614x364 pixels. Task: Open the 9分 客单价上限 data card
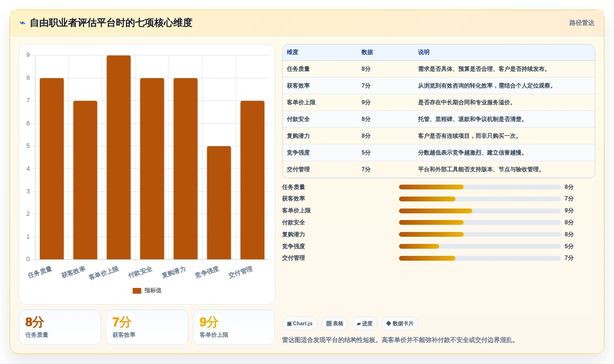pos(234,327)
